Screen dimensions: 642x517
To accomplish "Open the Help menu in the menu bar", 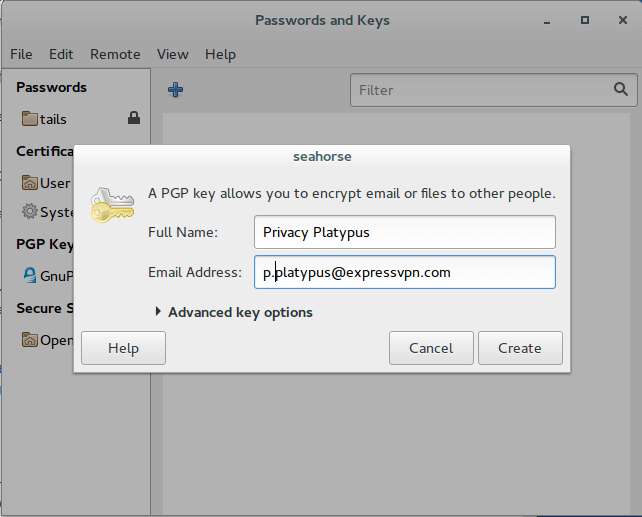I will pyautogui.click(x=220, y=54).
